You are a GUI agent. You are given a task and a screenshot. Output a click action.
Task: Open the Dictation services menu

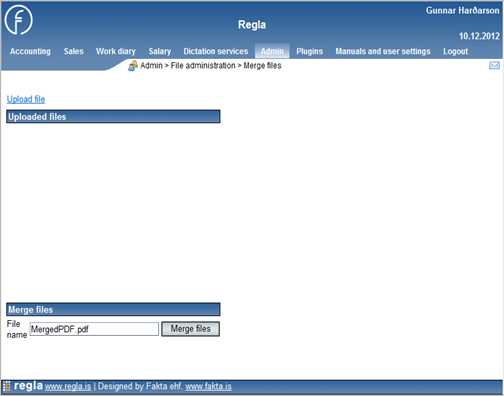pyautogui.click(x=216, y=51)
